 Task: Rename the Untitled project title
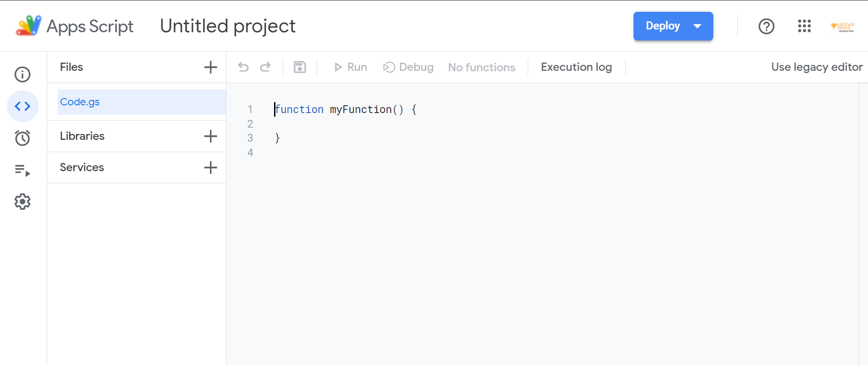coord(228,26)
